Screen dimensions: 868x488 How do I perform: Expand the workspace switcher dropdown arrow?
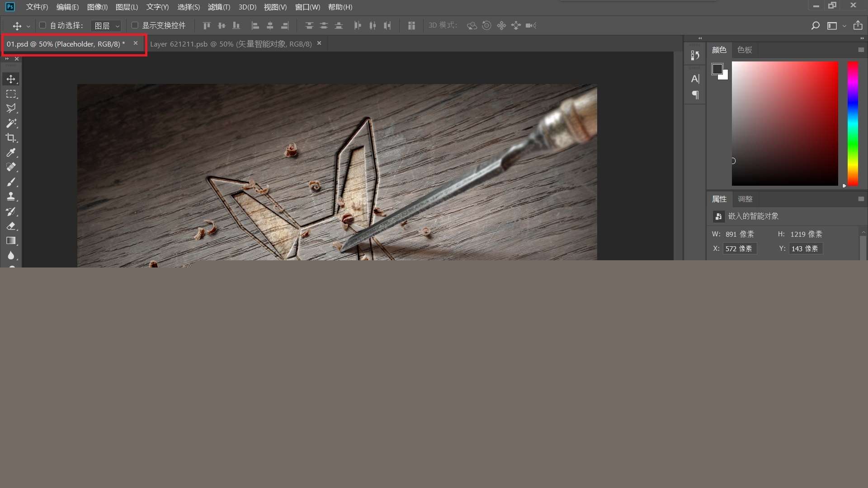click(844, 26)
